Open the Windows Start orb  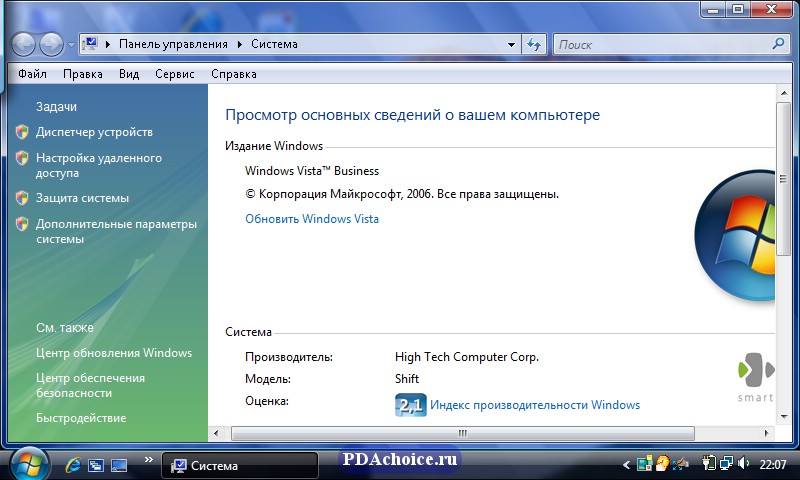(29, 463)
